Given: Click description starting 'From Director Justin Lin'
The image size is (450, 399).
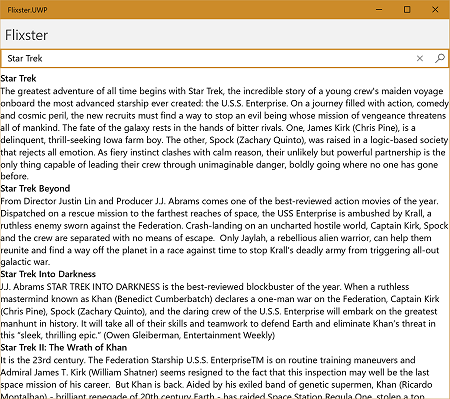Looking at the screenshot, I should 224,232.
